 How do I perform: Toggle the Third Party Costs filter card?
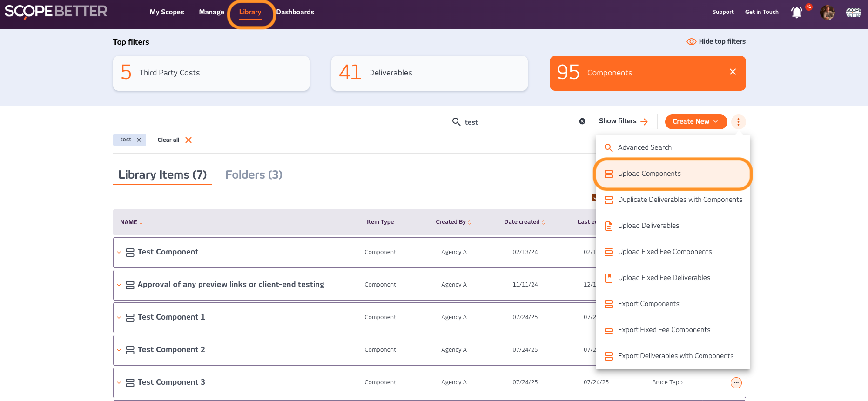coord(211,73)
